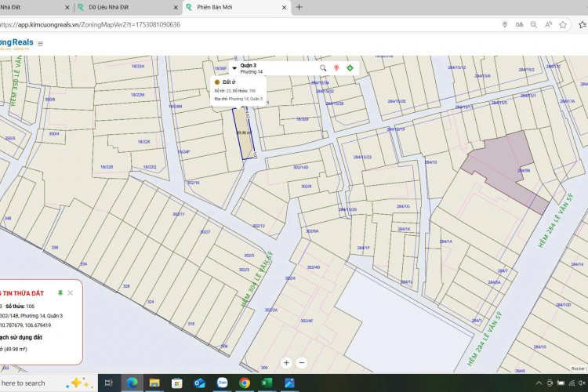Close the parcel information panel
This screenshot has width=588, height=392.
click(71, 292)
